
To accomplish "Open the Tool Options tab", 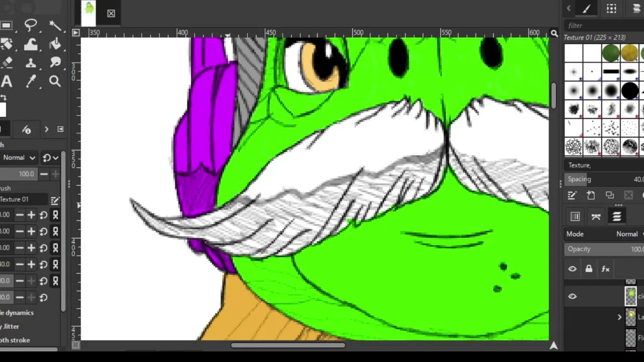I will coord(27,130).
